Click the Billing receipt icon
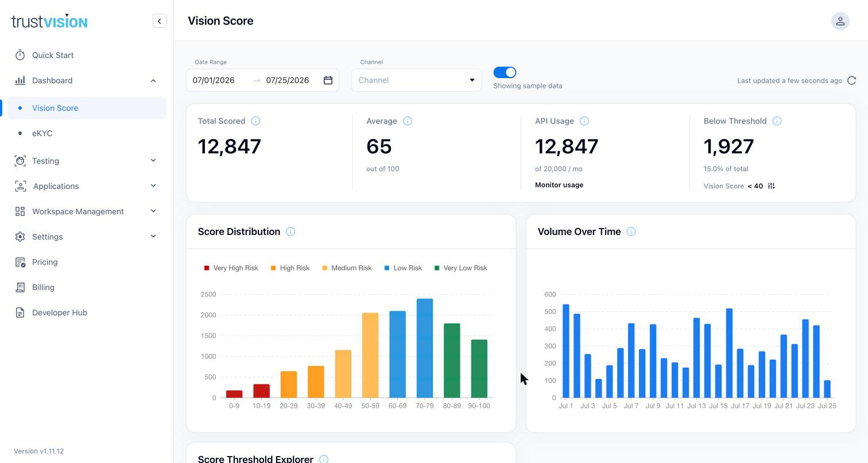 coord(20,287)
